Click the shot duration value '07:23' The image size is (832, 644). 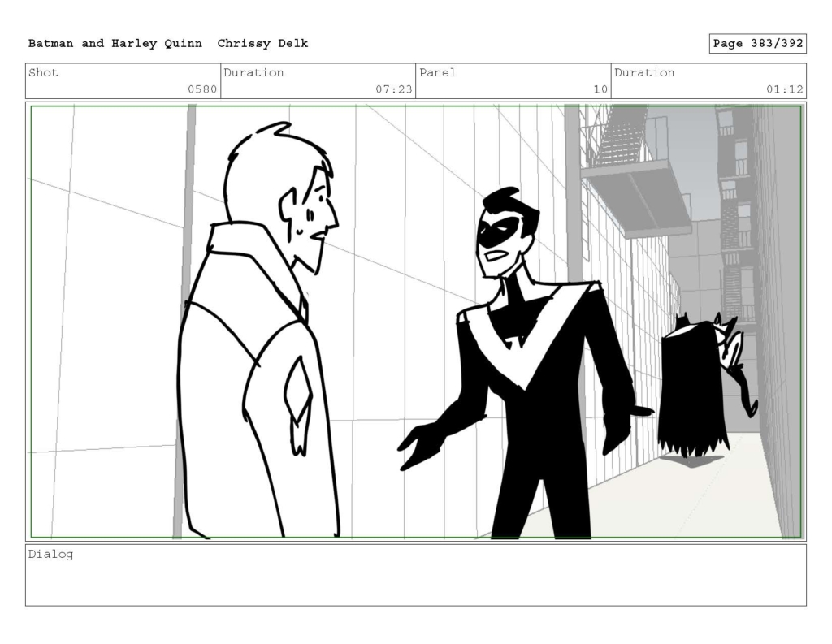tap(394, 89)
